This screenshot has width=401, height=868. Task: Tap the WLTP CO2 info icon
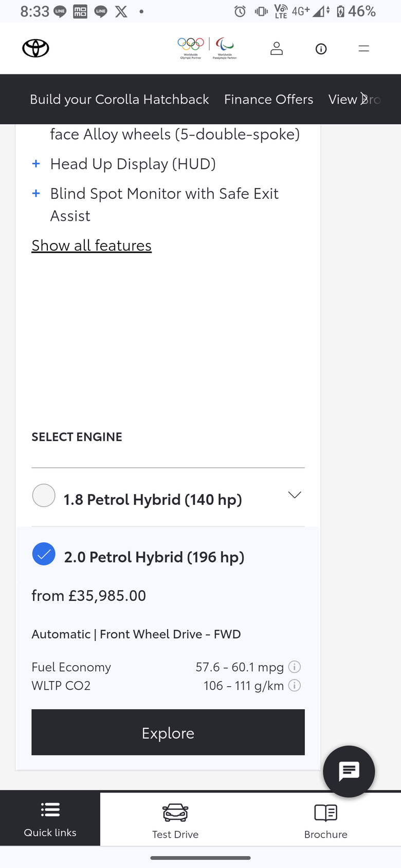click(295, 685)
